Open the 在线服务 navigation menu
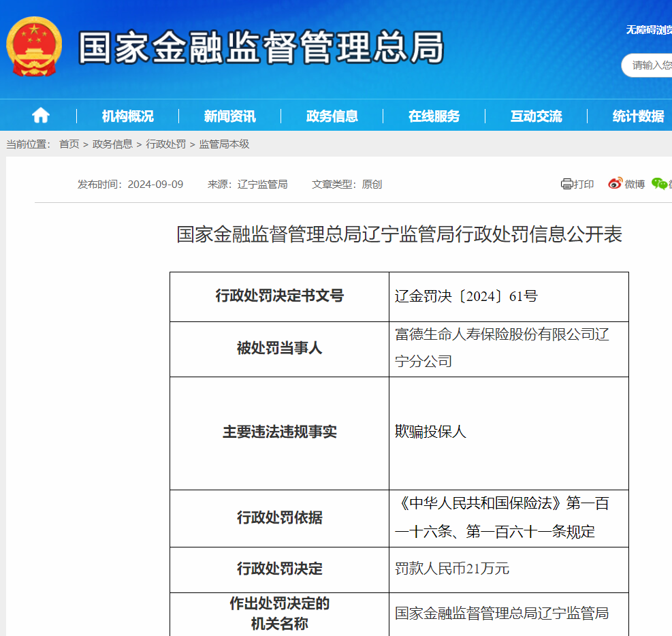Viewport: 672px width, 636px height. point(434,116)
